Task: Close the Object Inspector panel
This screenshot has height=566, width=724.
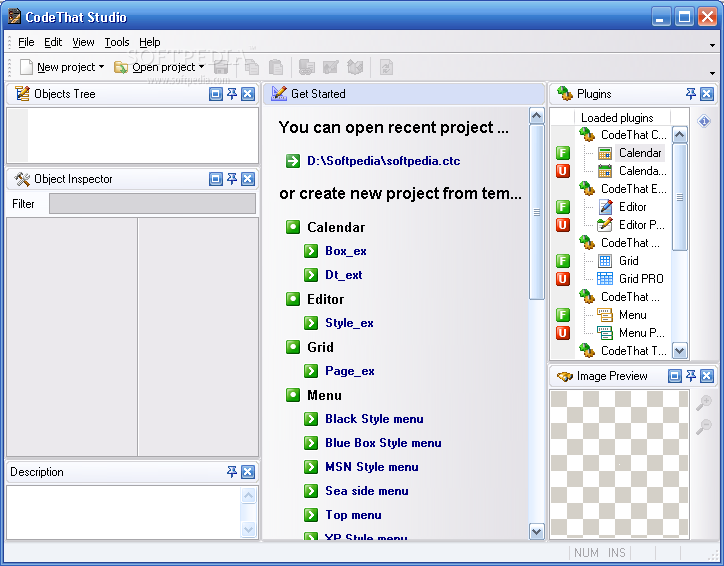Action: [248, 179]
